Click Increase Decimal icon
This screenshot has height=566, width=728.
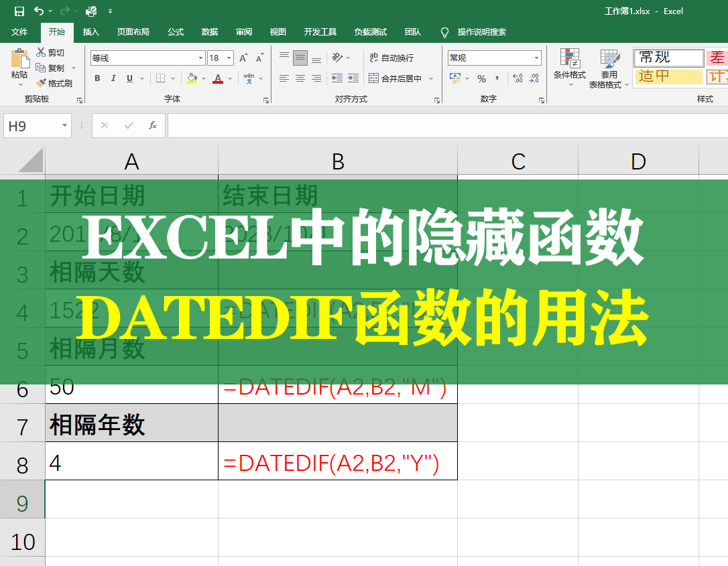(x=518, y=78)
